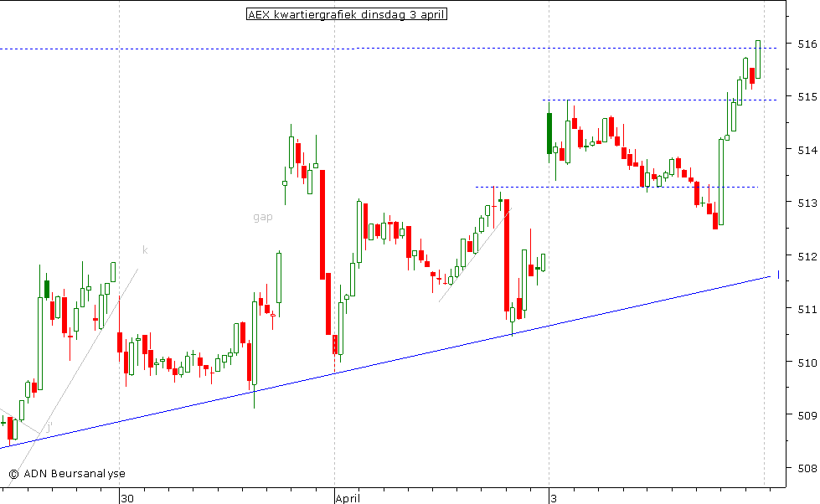Click the 'l' label at blue trendline end
This screenshot has height=504, width=820.
pos(778,275)
